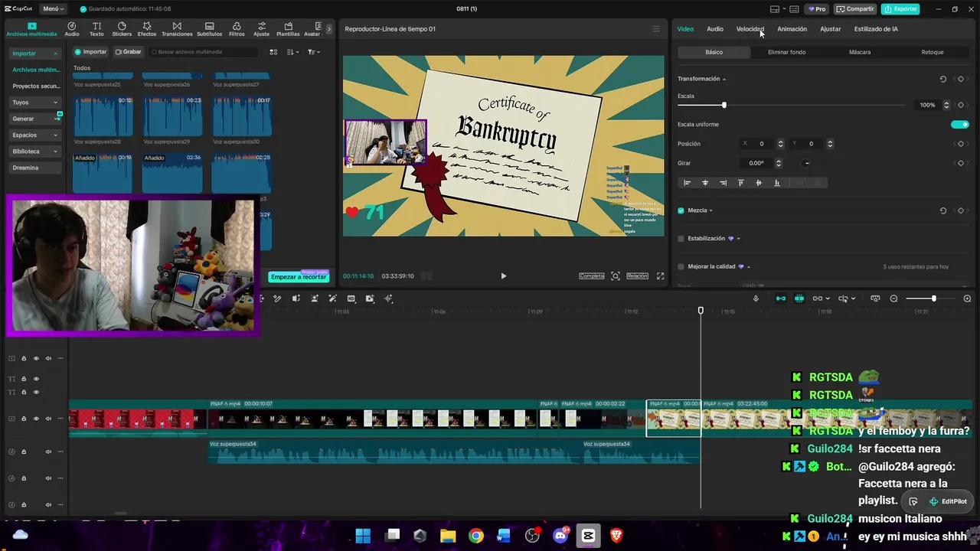Image resolution: width=980 pixels, height=551 pixels.
Task: Open the media filter dropdown
Action: click(x=314, y=52)
